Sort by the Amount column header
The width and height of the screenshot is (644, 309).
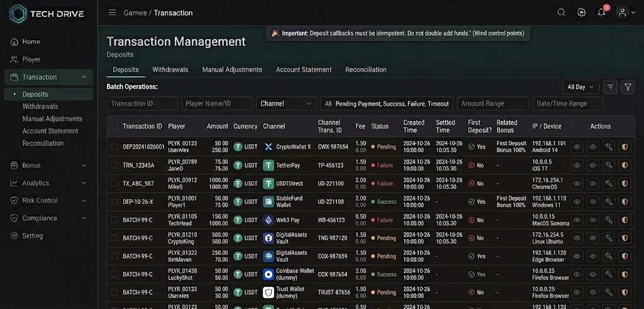pos(217,126)
